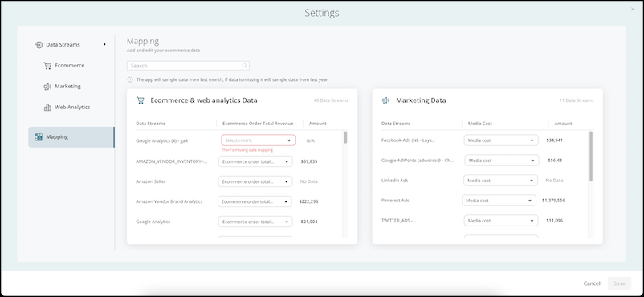Click 'TWITTER_ADS' stream name
The image size is (644, 297).
coord(398,221)
